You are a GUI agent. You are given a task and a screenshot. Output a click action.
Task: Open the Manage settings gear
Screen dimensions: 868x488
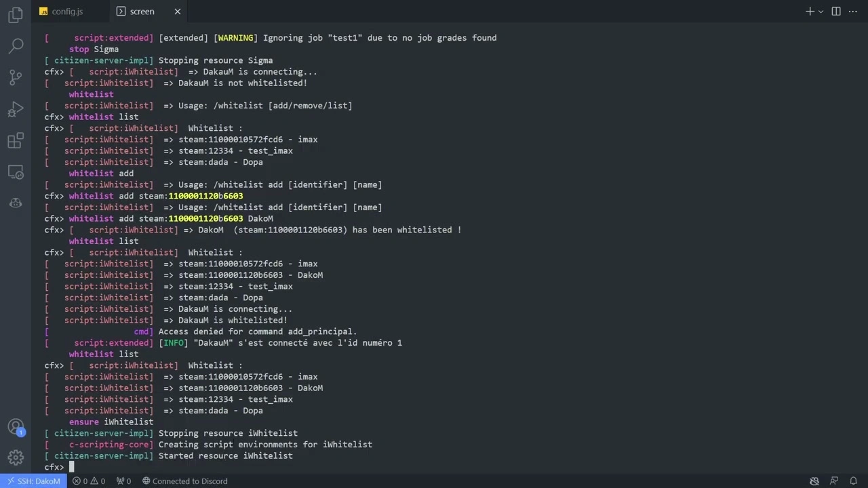click(x=15, y=457)
